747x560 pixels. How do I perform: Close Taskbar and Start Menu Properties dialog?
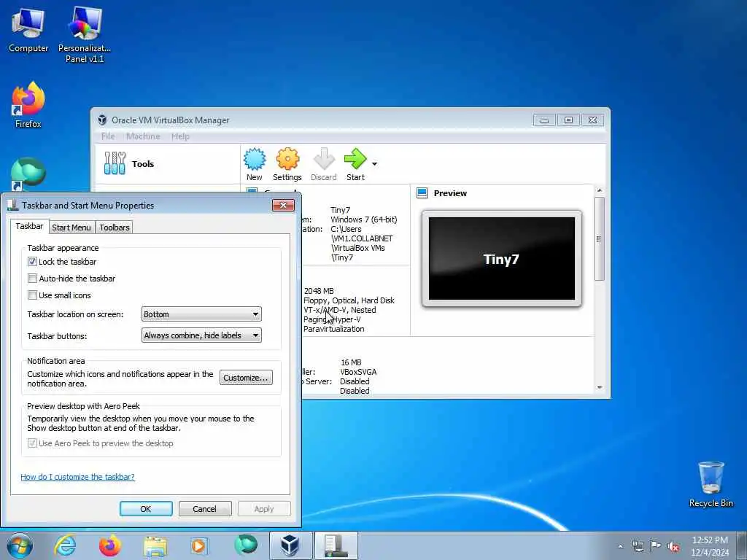[284, 205]
